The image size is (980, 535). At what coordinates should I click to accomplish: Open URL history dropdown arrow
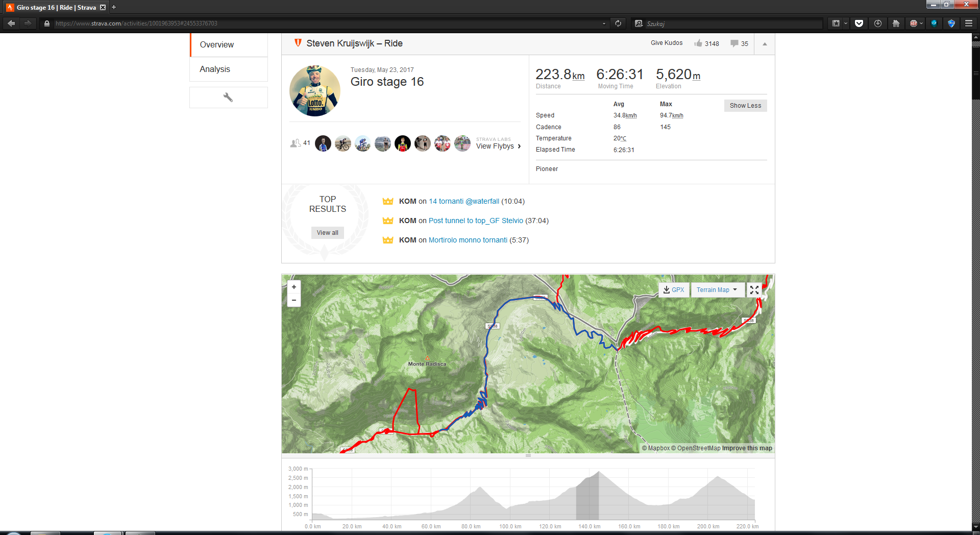604,23
